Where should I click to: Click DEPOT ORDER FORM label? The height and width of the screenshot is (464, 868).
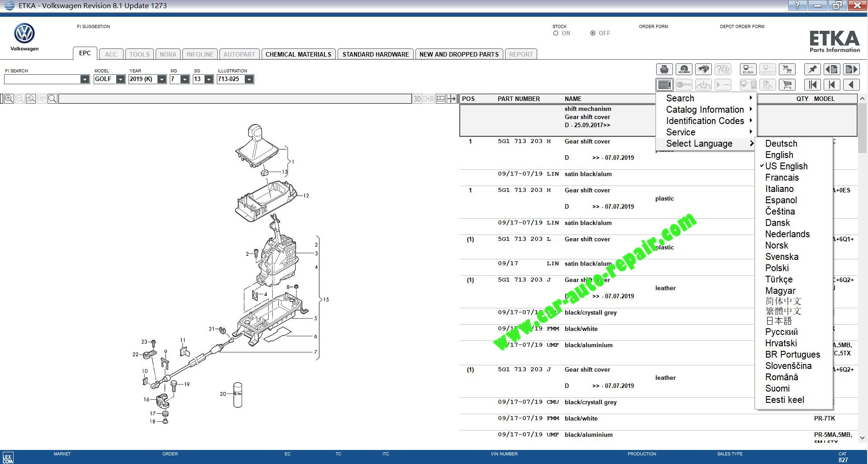coord(742,26)
